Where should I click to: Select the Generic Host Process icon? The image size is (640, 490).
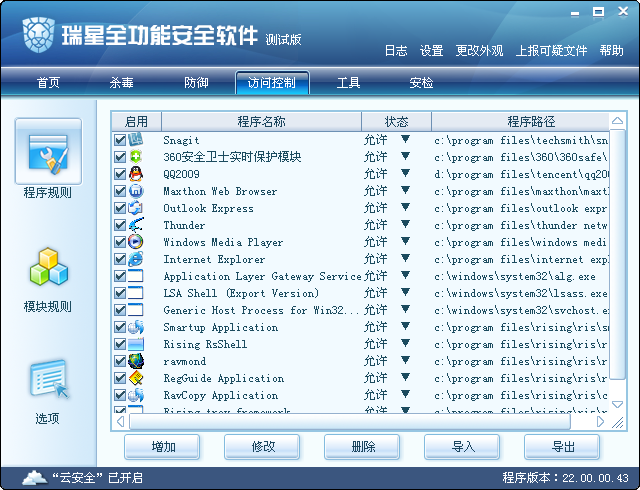pos(136,310)
